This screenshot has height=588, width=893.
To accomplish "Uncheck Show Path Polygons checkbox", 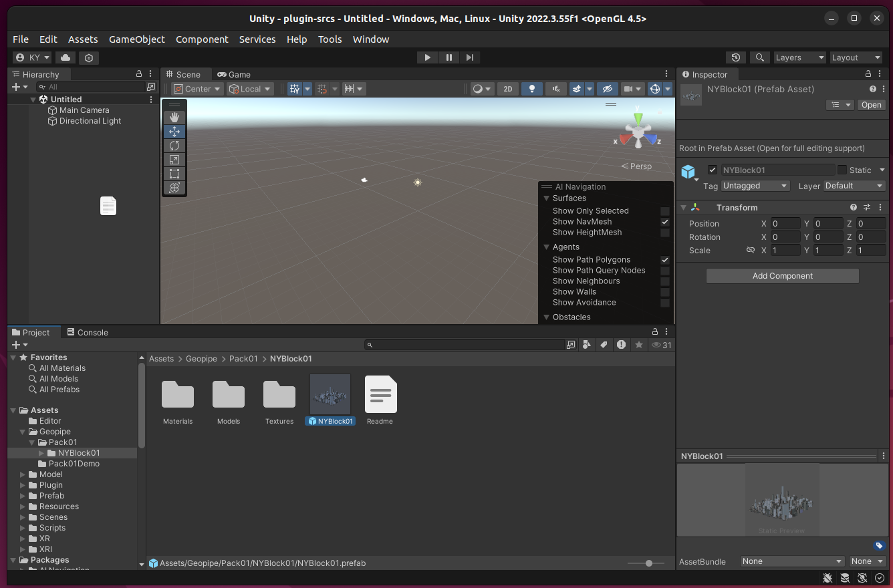I will coord(665,260).
